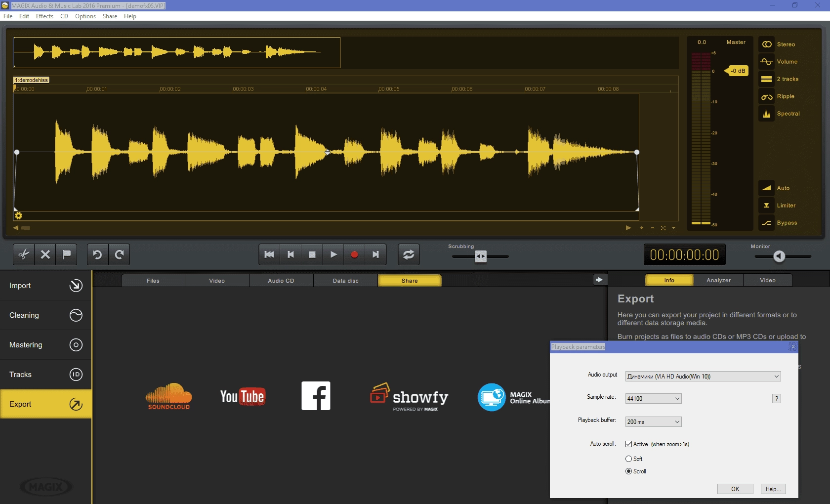Screen dimensions: 830x504
Task: Click the arrow to expand the export panel
Action: [x=599, y=280]
